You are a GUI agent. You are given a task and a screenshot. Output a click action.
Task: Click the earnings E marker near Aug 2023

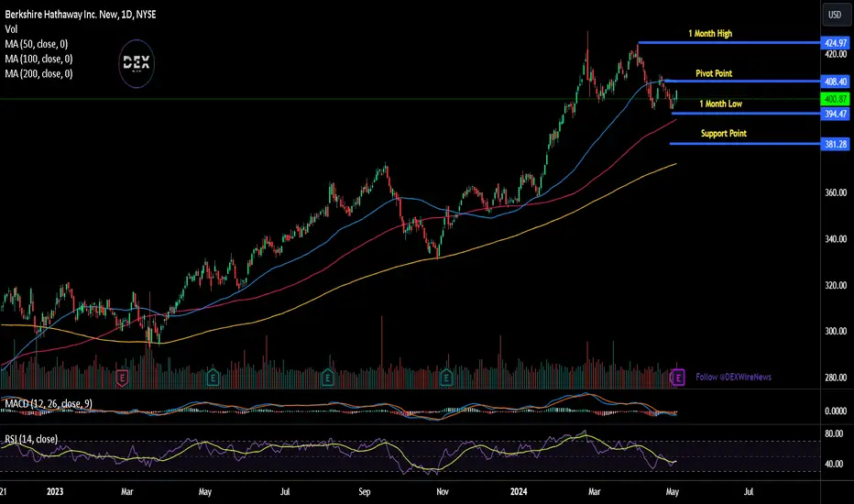(327, 378)
